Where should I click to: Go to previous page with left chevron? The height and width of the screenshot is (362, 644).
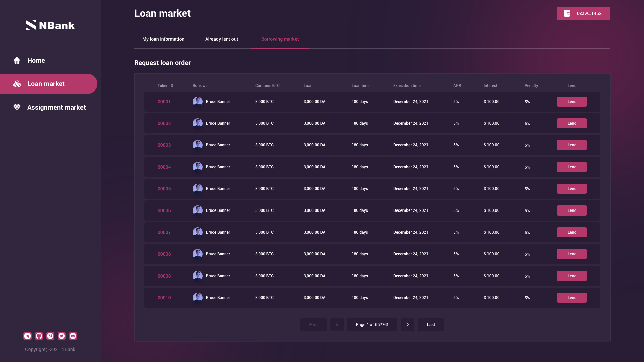(x=337, y=324)
